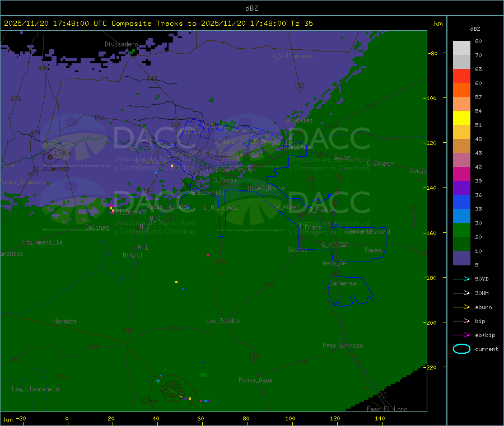Click the 'Laq.Llancanelo' map label
The image size is (504, 426).
pyautogui.click(x=35, y=389)
